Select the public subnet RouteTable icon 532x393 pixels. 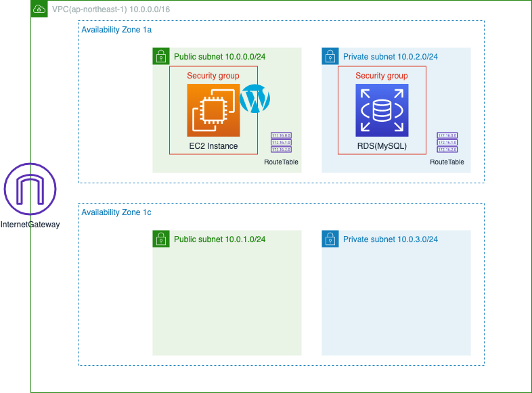tap(281, 143)
